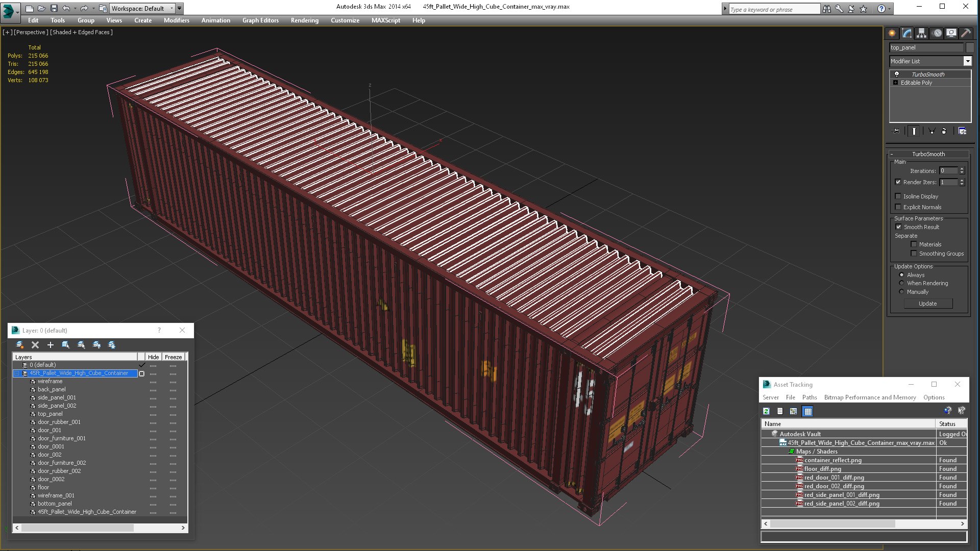Add selected objects to layer plus icon
The height and width of the screenshot is (551, 980).
[x=50, y=345]
